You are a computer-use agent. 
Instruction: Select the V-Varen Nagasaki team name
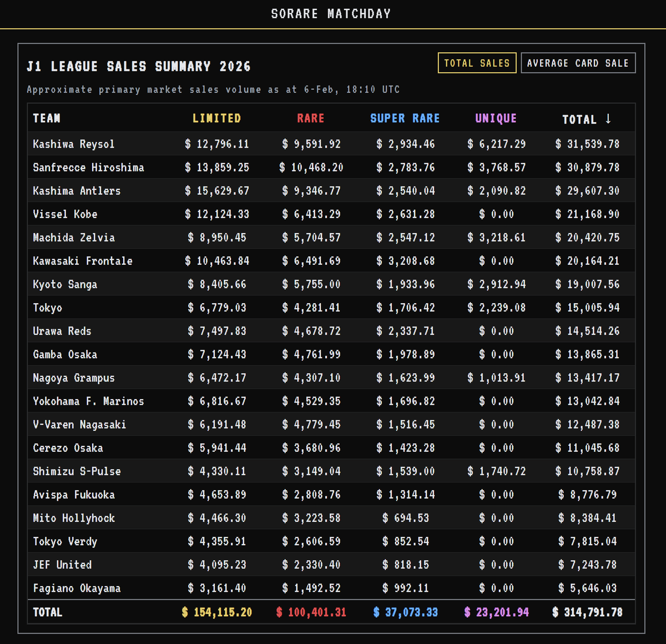click(79, 424)
